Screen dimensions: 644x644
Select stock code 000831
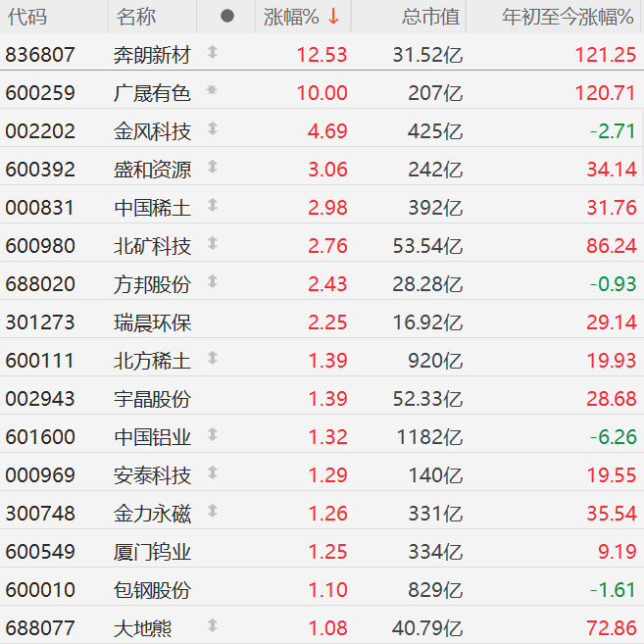click(40, 208)
